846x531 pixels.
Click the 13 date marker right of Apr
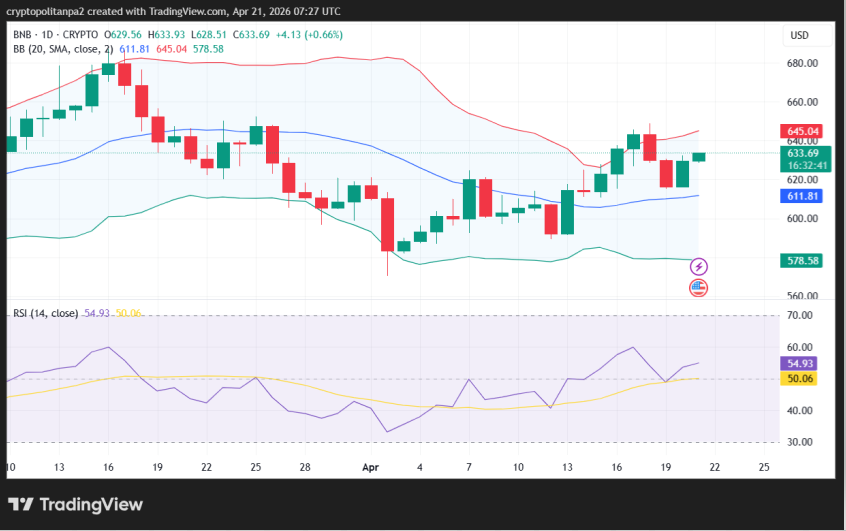(x=567, y=467)
